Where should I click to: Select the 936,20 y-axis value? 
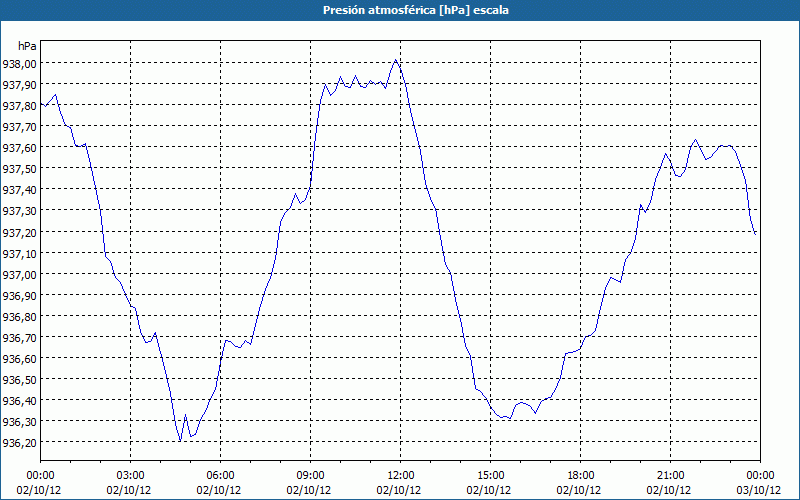(19, 442)
